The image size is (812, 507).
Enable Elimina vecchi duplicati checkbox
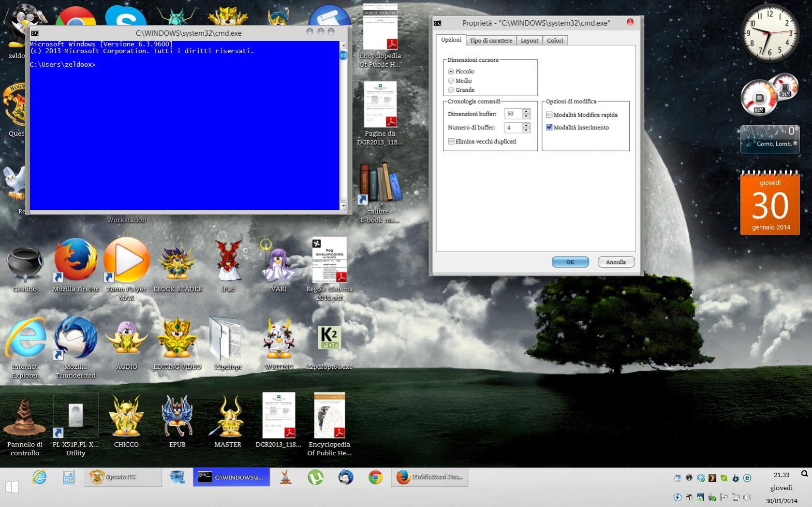tap(451, 142)
